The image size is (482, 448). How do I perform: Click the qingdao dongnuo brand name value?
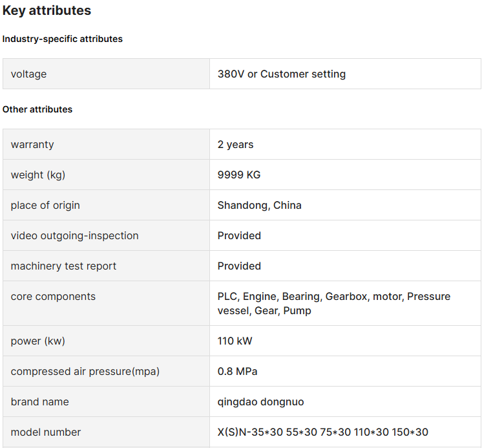[260, 402]
